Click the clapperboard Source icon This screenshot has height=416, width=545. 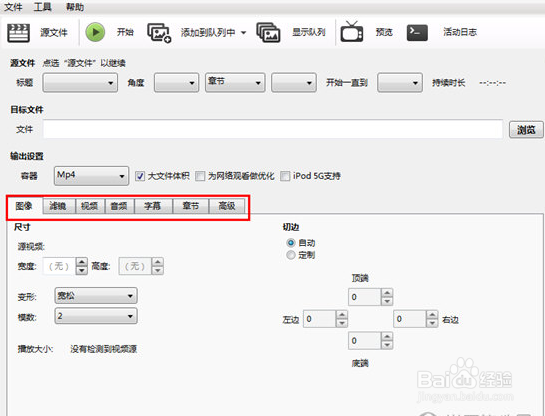click(x=18, y=33)
